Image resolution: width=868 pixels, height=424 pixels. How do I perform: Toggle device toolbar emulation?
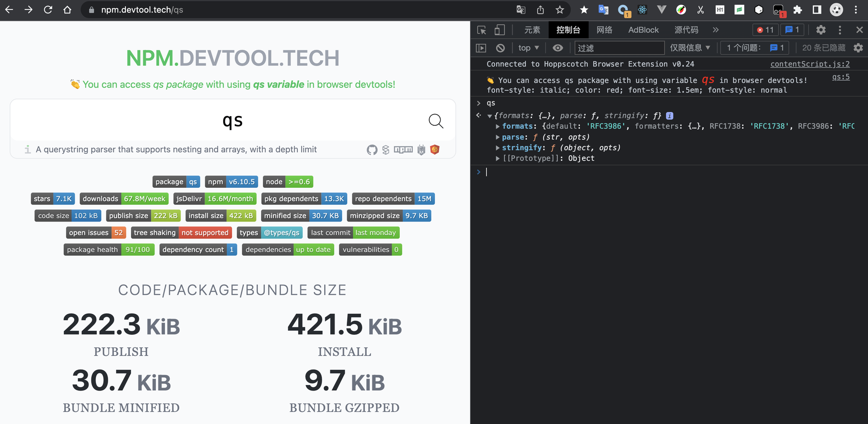pos(500,30)
